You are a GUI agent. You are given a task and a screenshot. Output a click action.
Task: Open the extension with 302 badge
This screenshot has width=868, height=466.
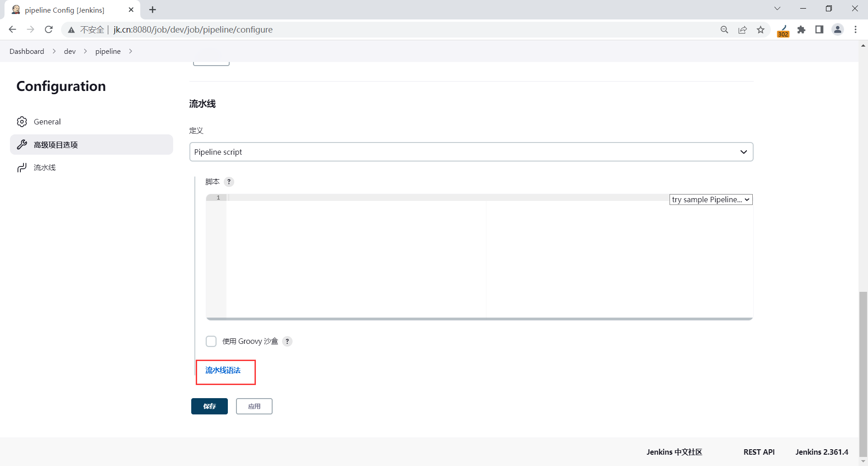[x=783, y=31]
